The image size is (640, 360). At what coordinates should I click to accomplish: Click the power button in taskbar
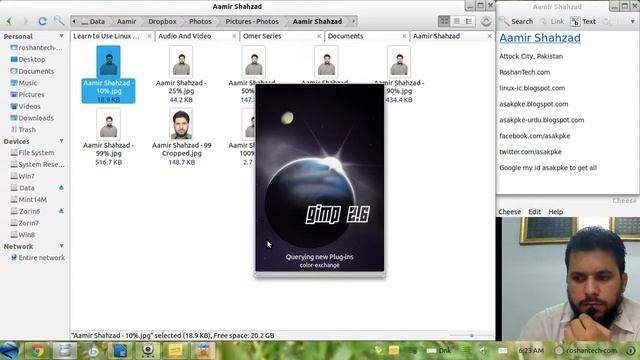631,351
